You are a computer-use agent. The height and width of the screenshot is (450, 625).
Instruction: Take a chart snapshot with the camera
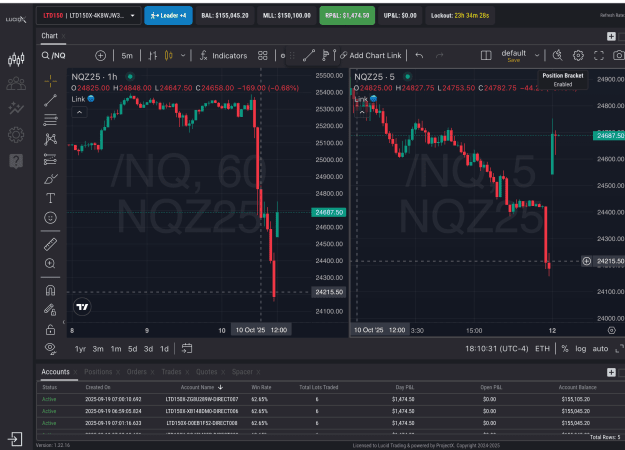(619, 55)
